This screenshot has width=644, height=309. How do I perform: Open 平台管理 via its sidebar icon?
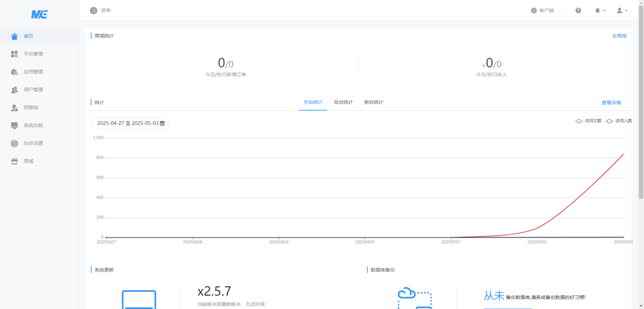tap(15, 54)
